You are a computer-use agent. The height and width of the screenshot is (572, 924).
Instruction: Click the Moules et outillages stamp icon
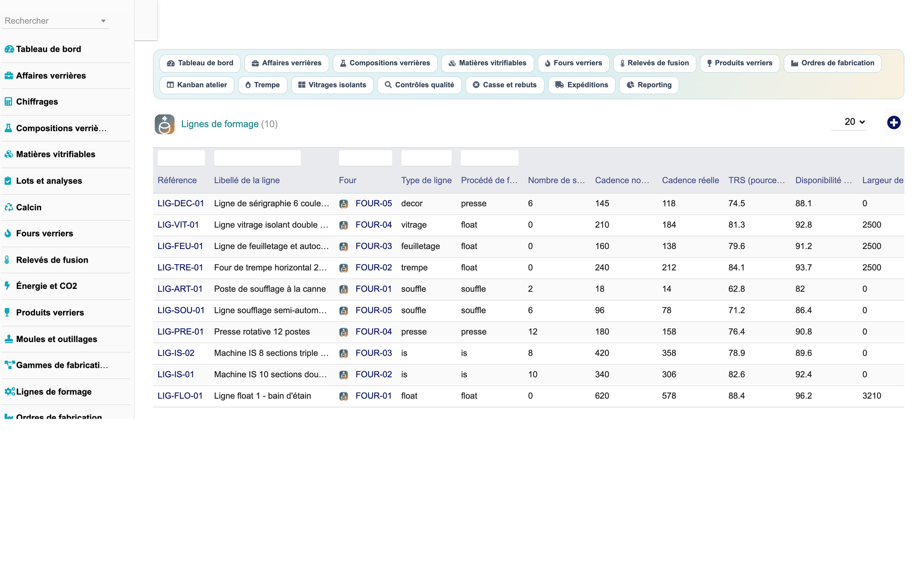[9, 339]
